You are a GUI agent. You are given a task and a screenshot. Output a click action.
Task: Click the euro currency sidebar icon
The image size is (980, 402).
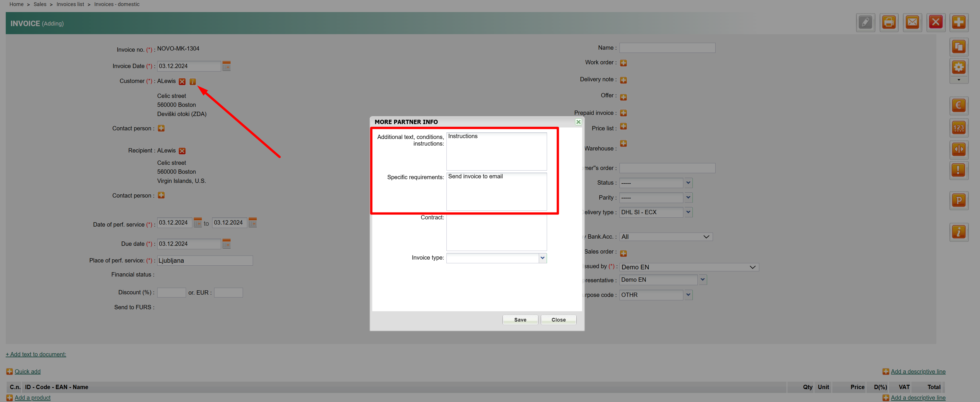[x=958, y=105]
